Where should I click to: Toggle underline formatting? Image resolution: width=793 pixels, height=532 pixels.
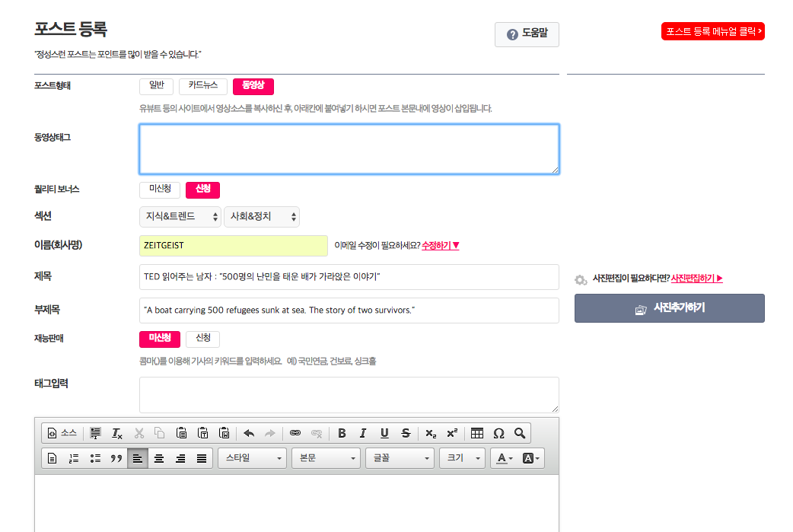click(384, 433)
